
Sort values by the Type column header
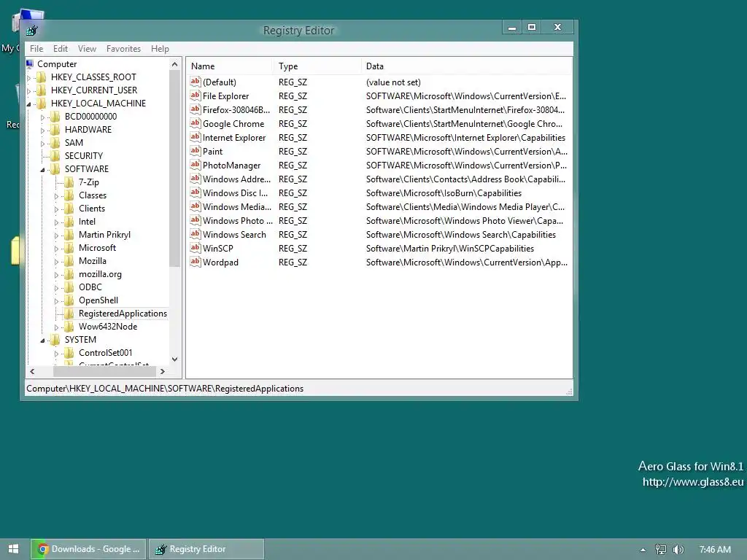317,66
